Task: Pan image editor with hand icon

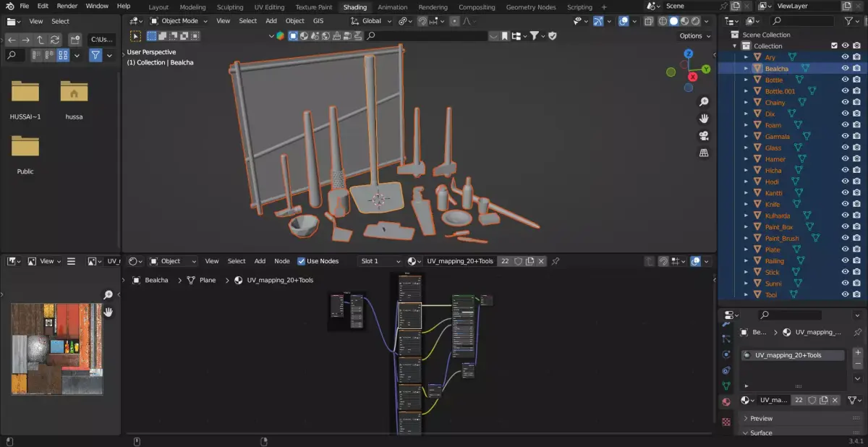Action: click(x=108, y=312)
